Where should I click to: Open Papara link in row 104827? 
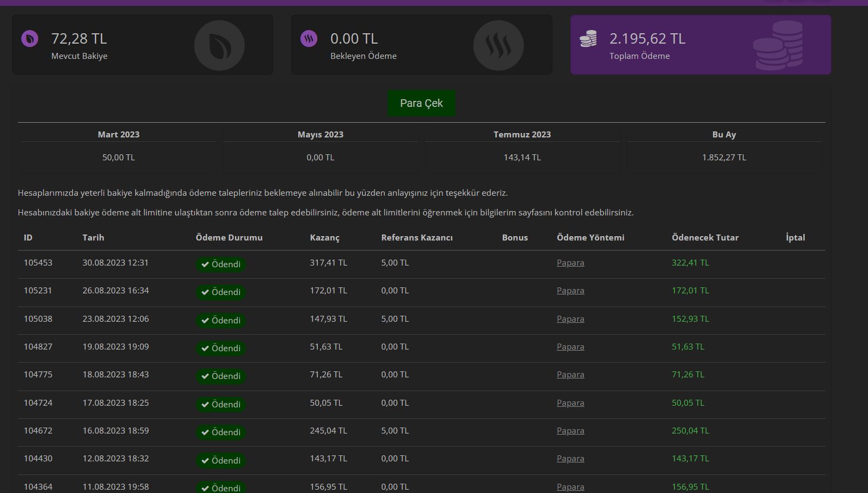pos(570,347)
